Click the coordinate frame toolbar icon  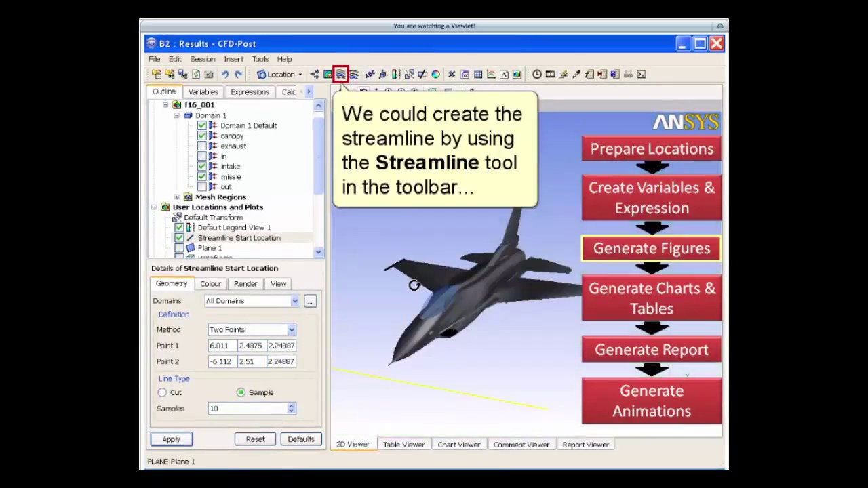point(383,75)
